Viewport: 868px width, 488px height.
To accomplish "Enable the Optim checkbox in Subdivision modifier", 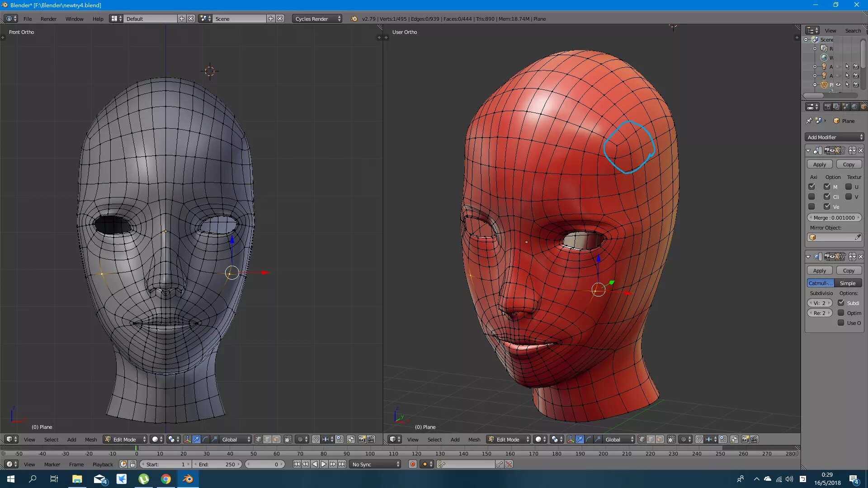I will pos(841,313).
